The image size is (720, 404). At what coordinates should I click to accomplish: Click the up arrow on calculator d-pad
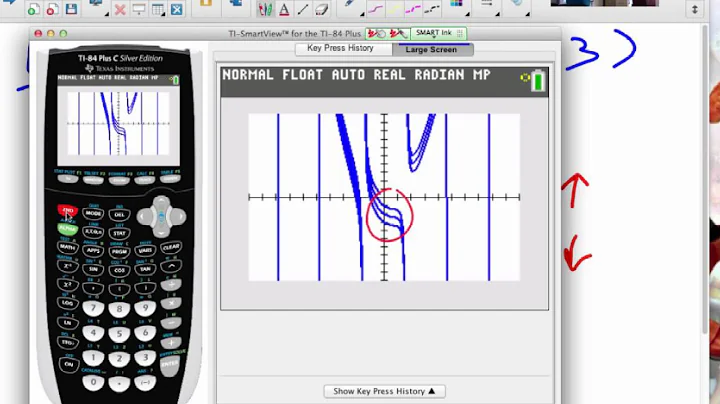click(161, 201)
